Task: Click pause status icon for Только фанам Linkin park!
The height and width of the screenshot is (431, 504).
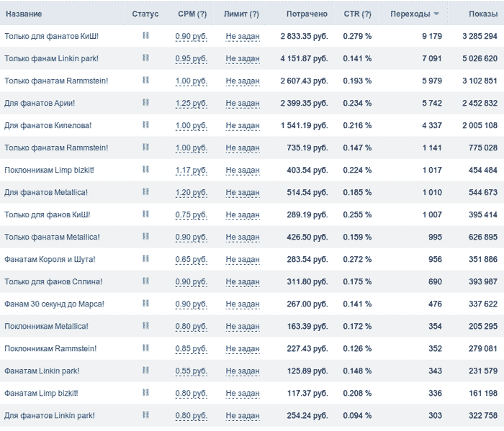Action: (145, 58)
